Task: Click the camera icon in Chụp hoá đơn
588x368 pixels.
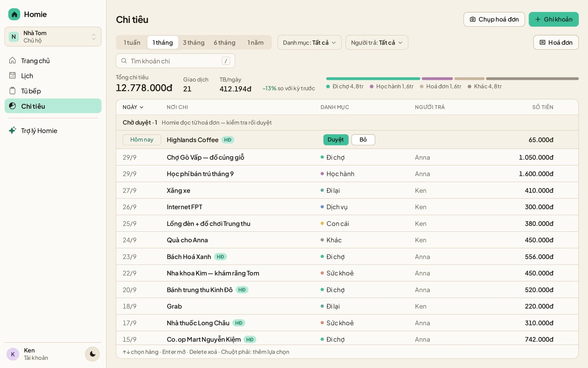Action: (x=472, y=19)
